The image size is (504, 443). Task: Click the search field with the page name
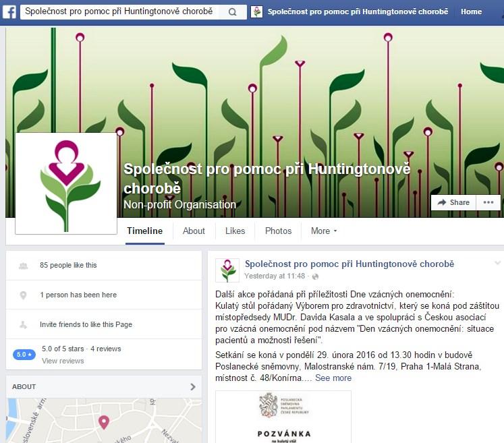(119, 12)
